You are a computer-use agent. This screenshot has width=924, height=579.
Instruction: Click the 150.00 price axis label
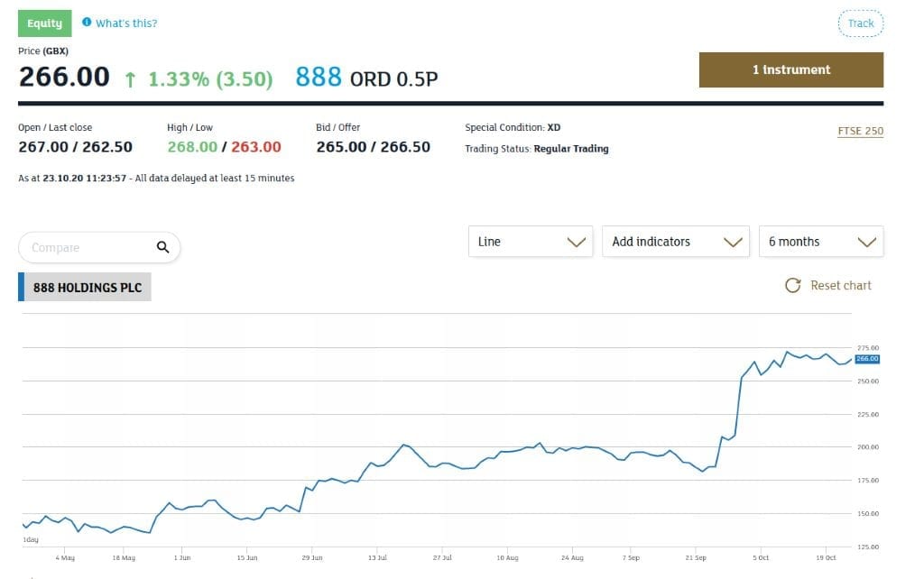(867, 514)
